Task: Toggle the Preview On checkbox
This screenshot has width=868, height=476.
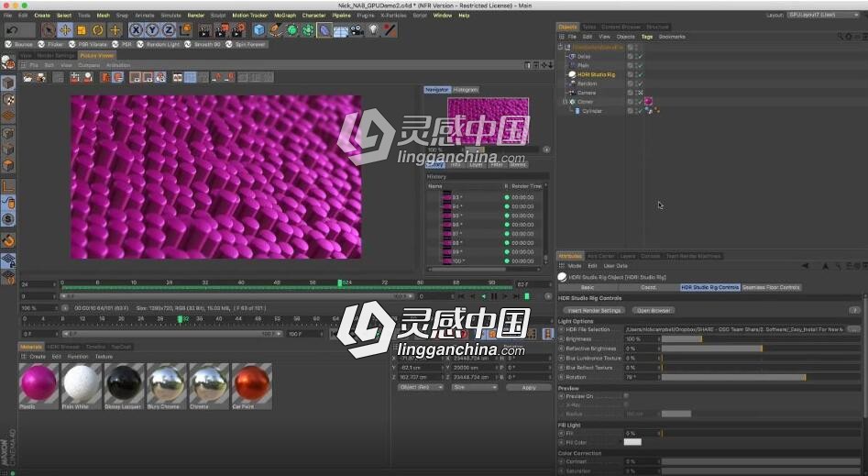Action: (x=626, y=395)
